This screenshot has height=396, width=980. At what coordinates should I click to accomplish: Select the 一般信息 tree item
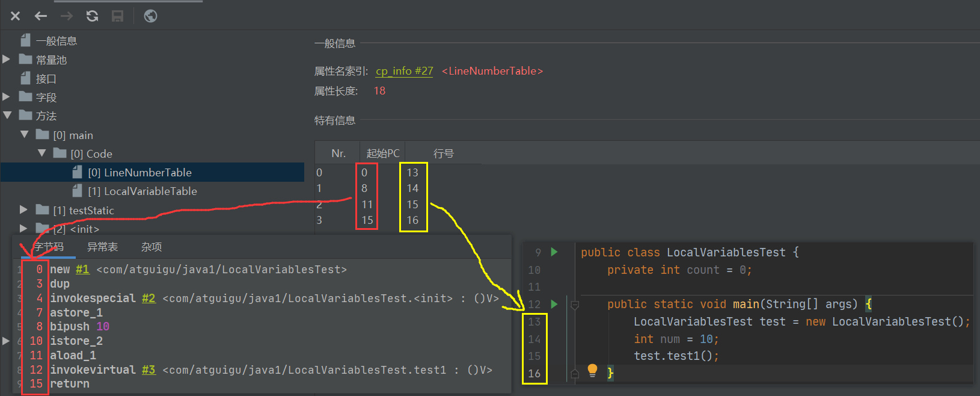coord(57,41)
